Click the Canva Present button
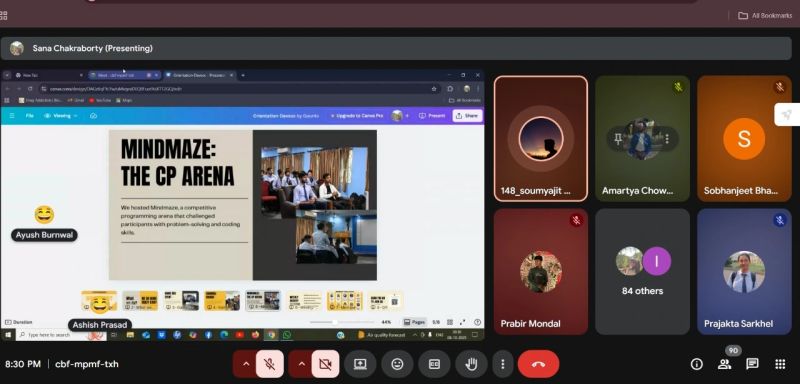800x384 pixels. 432,116
